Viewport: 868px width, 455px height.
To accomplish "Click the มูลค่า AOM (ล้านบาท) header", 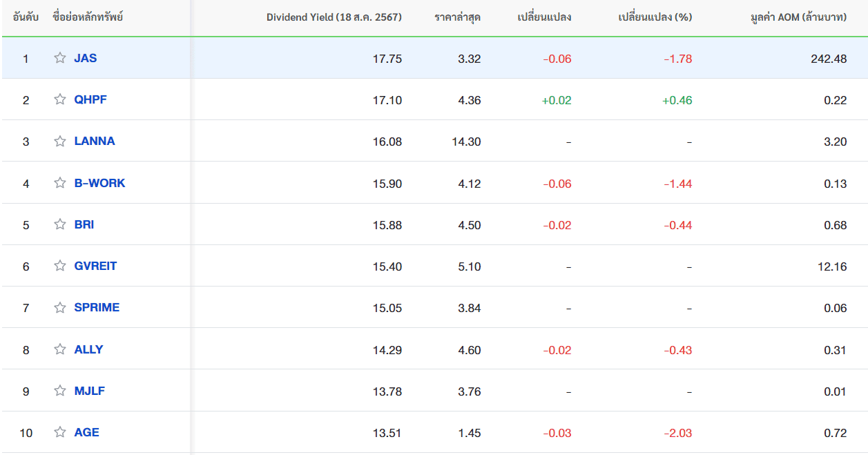I will [799, 17].
